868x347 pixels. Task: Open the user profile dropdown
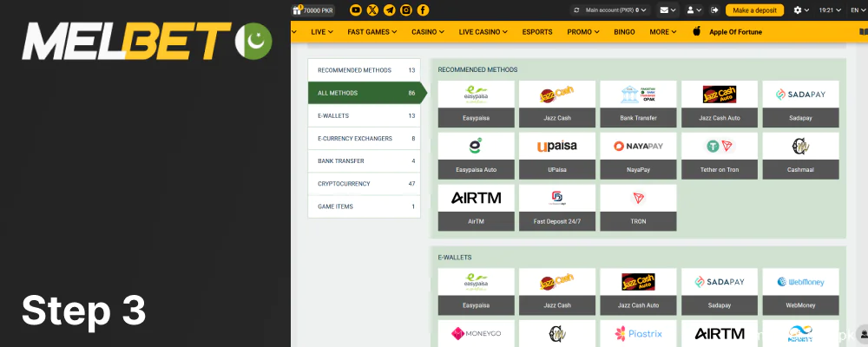point(694,10)
